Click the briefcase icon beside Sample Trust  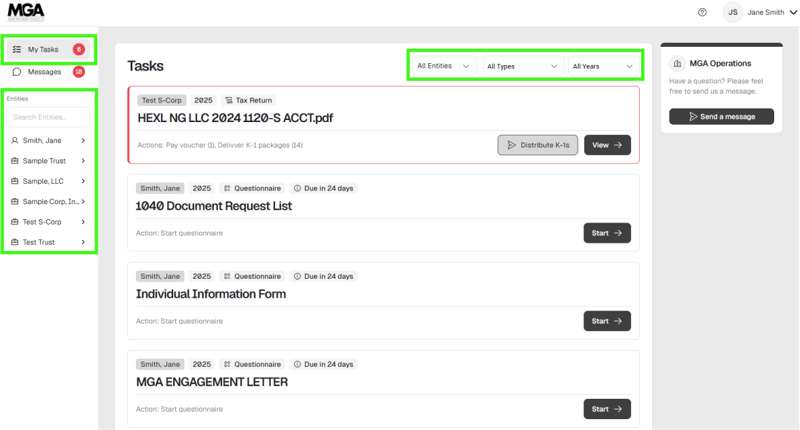[x=15, y=161]
